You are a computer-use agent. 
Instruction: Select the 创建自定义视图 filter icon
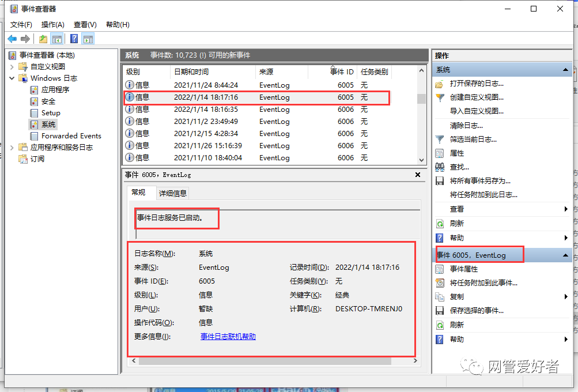pyautogui.click(x=440, y=97)
